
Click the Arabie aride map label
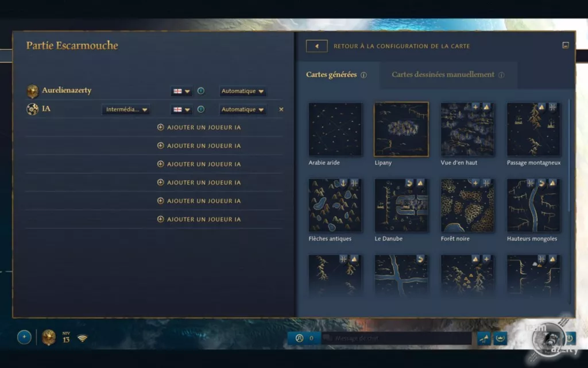click(x=324, y=163)
